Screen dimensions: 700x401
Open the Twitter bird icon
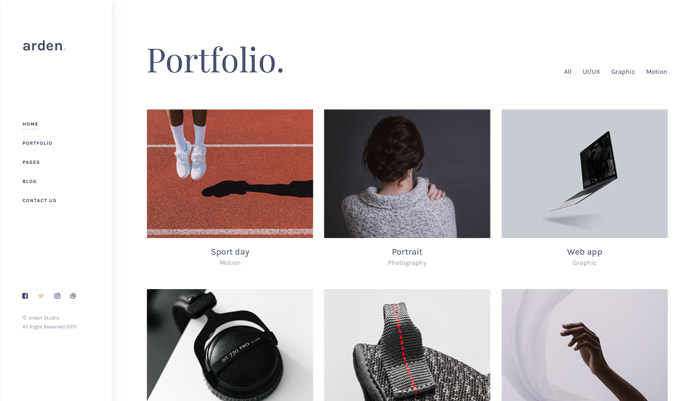point(41,296)
